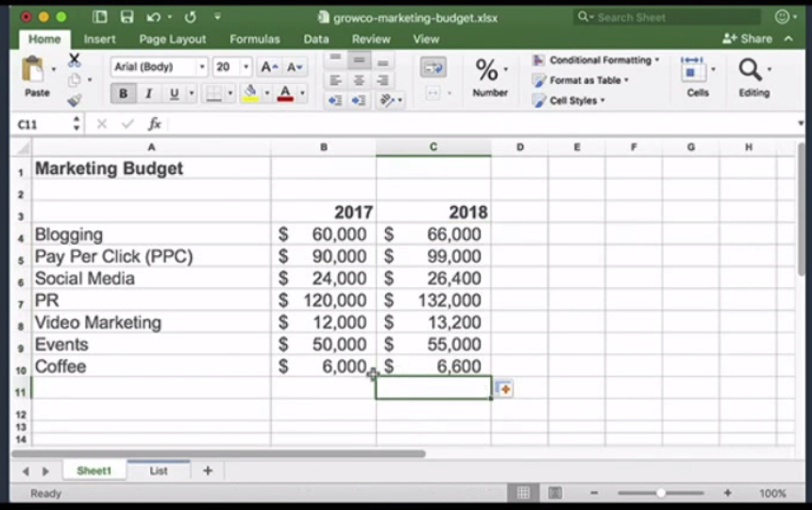Expand font color dropdown arrow
812x510 pixels.
(x=302, y=93)
